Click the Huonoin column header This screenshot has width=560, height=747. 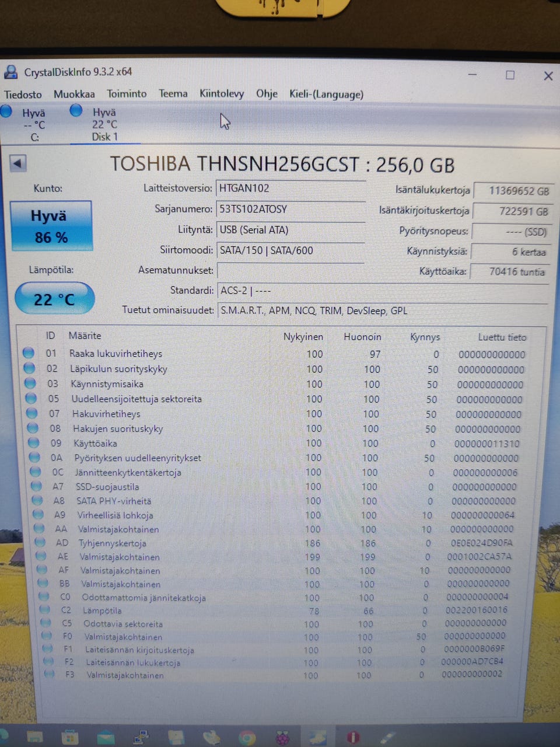[362, 337]
